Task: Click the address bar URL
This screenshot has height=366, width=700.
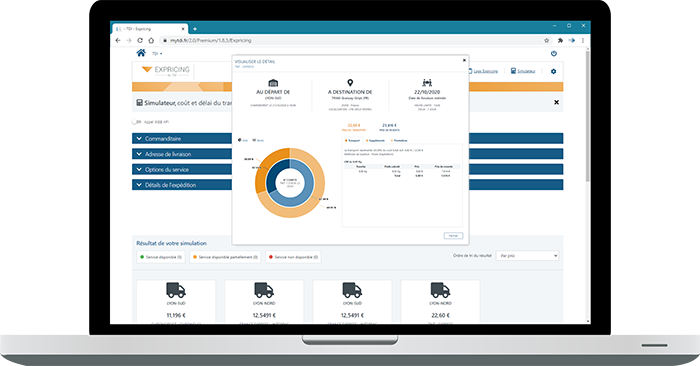Action: tap(211, 40)
